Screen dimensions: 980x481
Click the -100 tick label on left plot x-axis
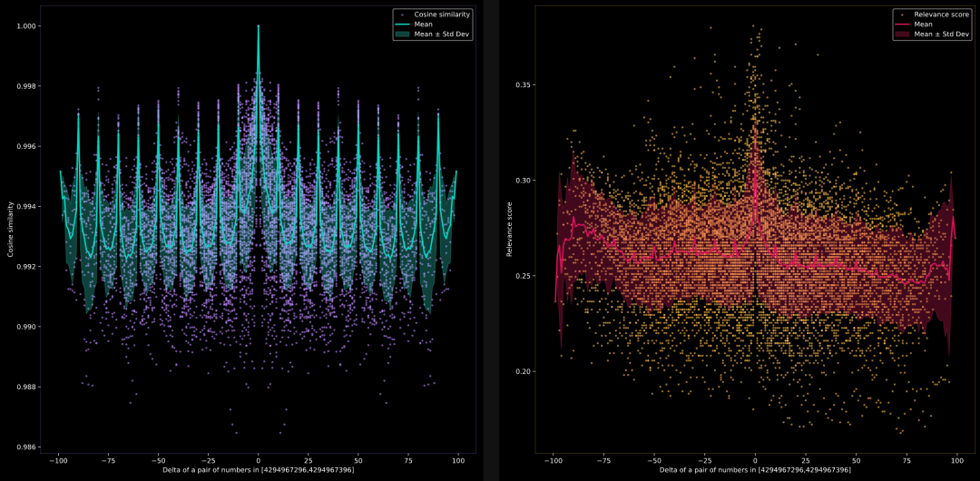click(58, 459)
